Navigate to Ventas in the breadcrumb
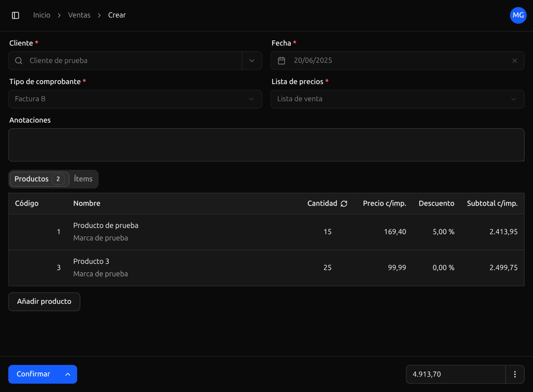The image size is (533, 392). point(79,15)
